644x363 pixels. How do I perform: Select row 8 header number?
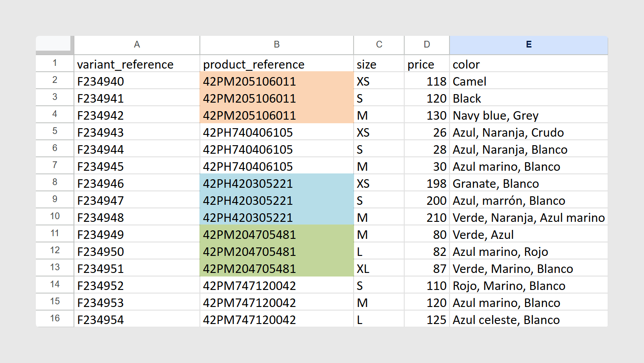[55, 182]
